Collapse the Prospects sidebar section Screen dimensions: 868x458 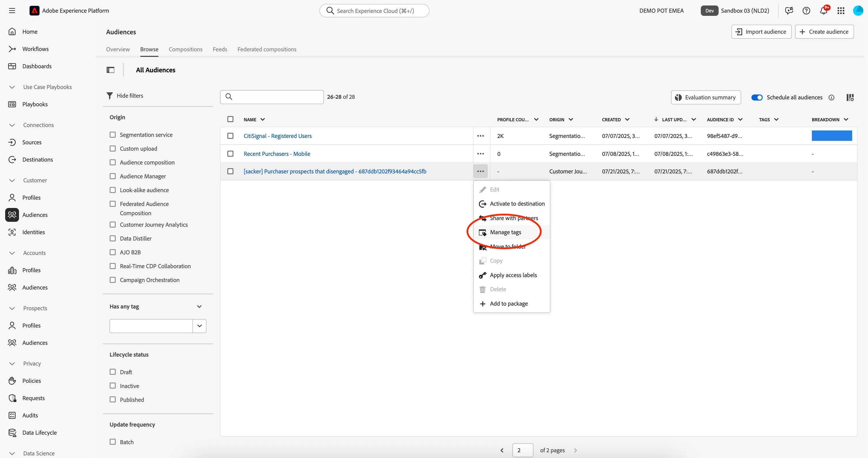(x=12, y=308)
